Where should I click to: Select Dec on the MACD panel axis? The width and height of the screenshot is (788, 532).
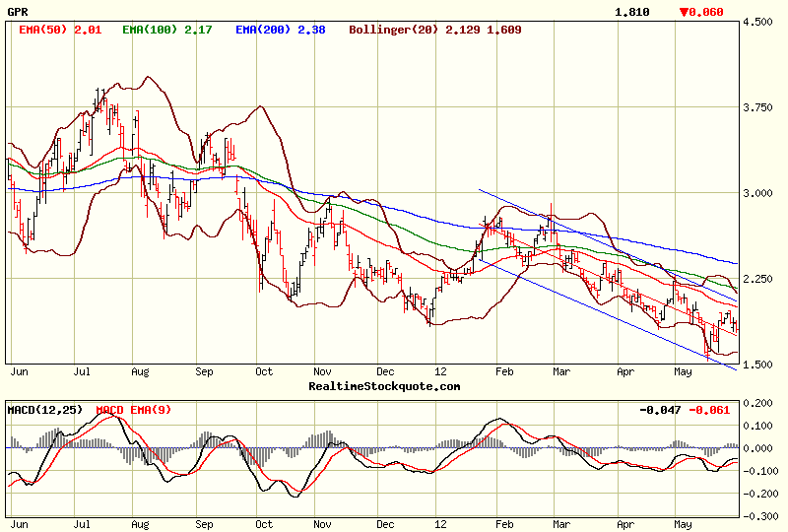pyautogui.click(x=385, y=524)
